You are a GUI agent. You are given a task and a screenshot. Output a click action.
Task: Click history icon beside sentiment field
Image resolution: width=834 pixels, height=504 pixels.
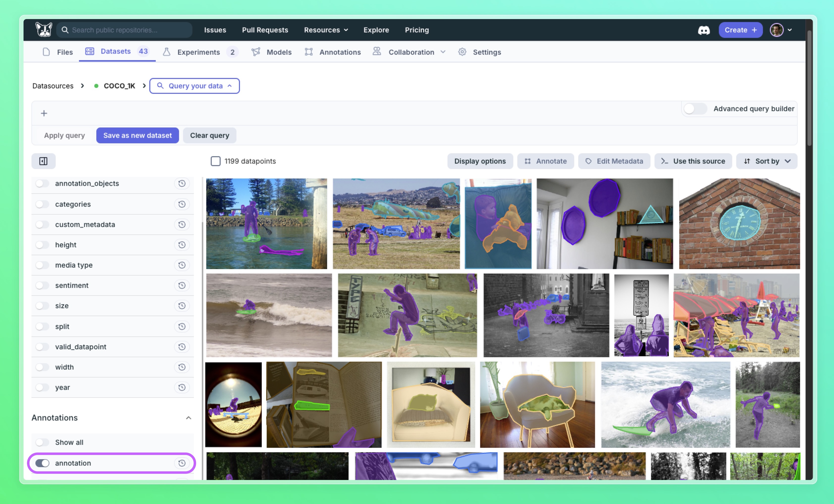[x=182, y=285]
